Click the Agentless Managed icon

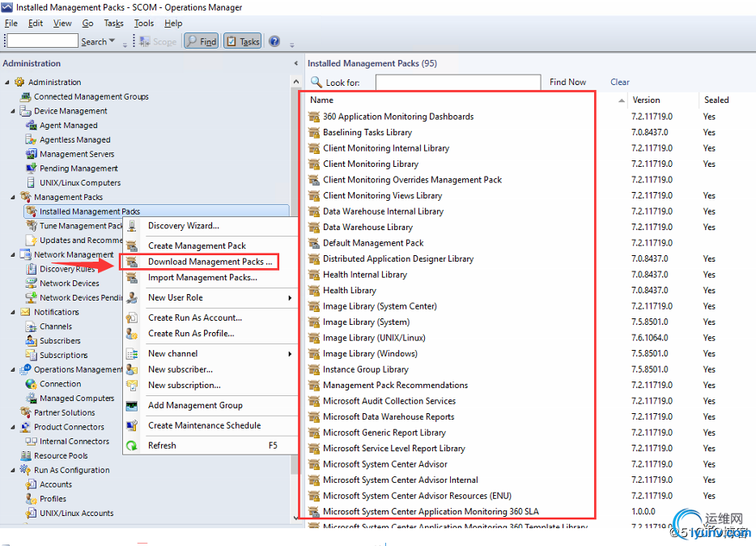(31, 140)
